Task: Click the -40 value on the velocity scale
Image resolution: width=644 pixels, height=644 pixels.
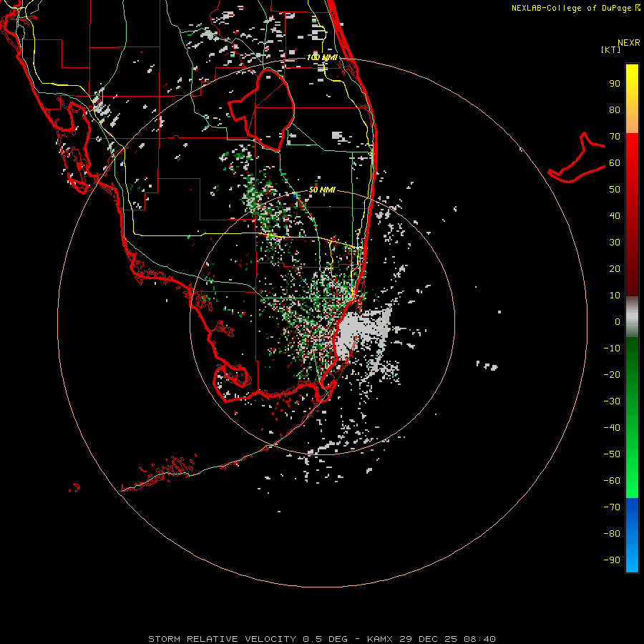Action: [x=612, y=428]
